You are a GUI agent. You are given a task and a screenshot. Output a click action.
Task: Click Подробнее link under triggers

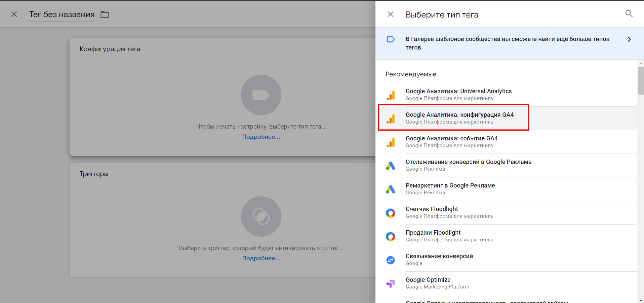point(261,258)
